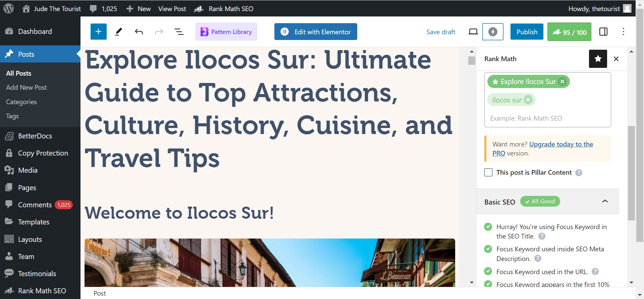
Task: Select Add New Post
Action: (x=26, y=87)
